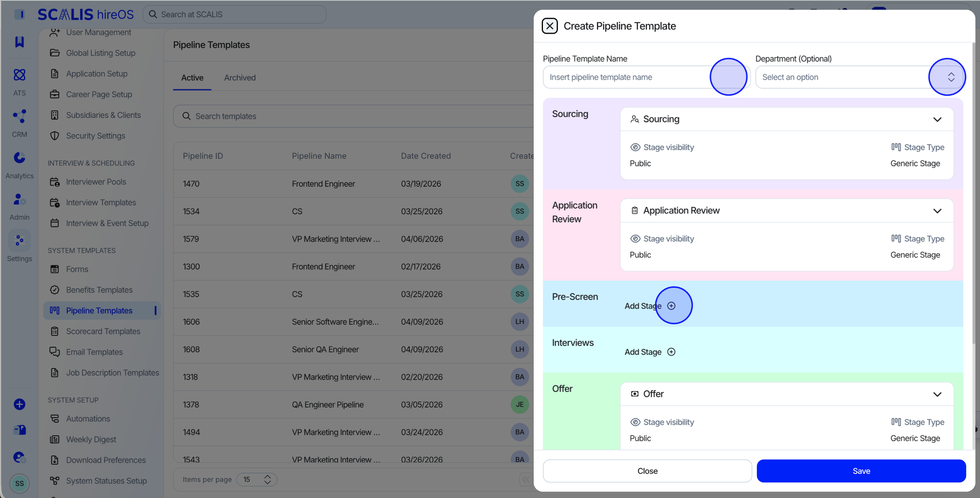This screenshot has width=980, height=498.
Task: Click the JE avatar in row 1378
Action: pyautogui.click(x=520, y=404)
